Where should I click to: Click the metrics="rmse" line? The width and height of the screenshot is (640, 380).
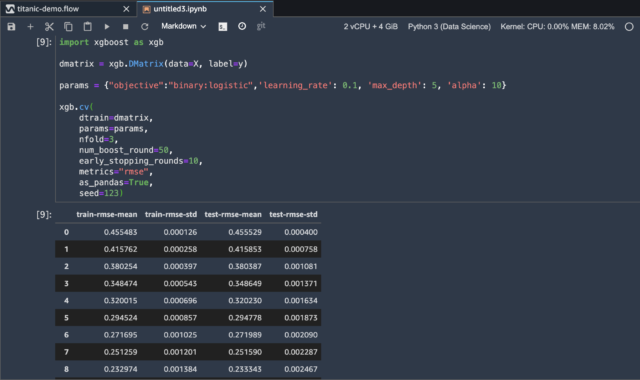(x=116, y=171)
